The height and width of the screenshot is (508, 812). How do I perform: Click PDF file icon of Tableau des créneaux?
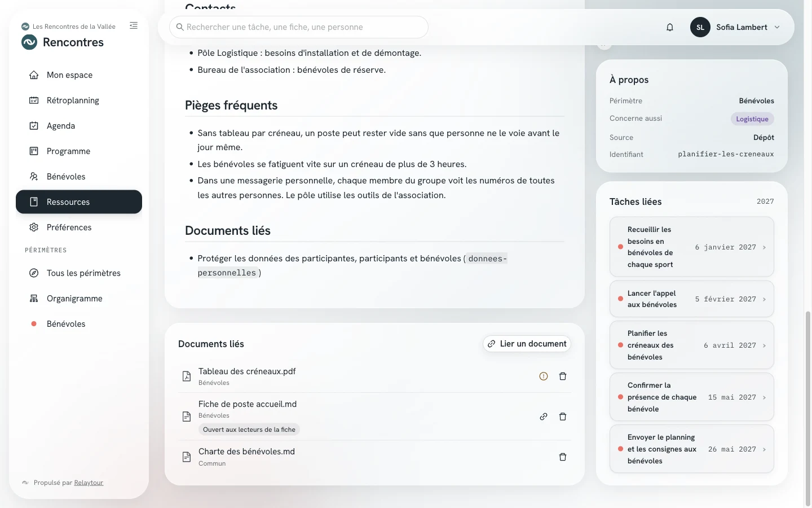[x=187, y=376]
